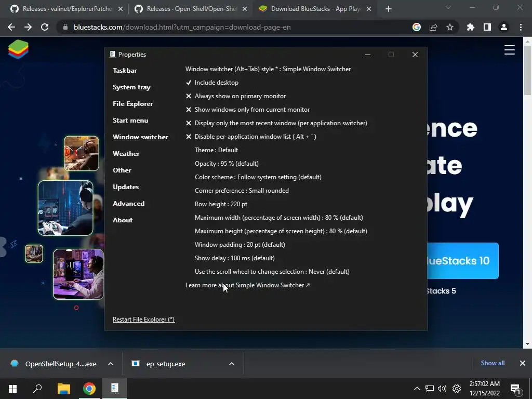Open the network icon in system tray
The image size is (532, 399).
(x=430, y=389)
